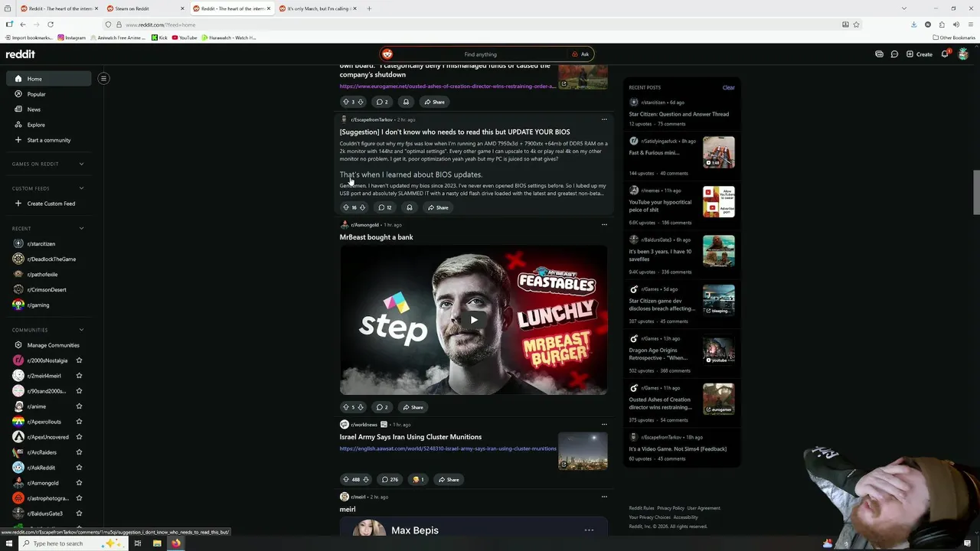Click the advertise icon in Reddit header
Image resolution: width=980 pixels, height=551 pixels.
[x=879, y=54]
